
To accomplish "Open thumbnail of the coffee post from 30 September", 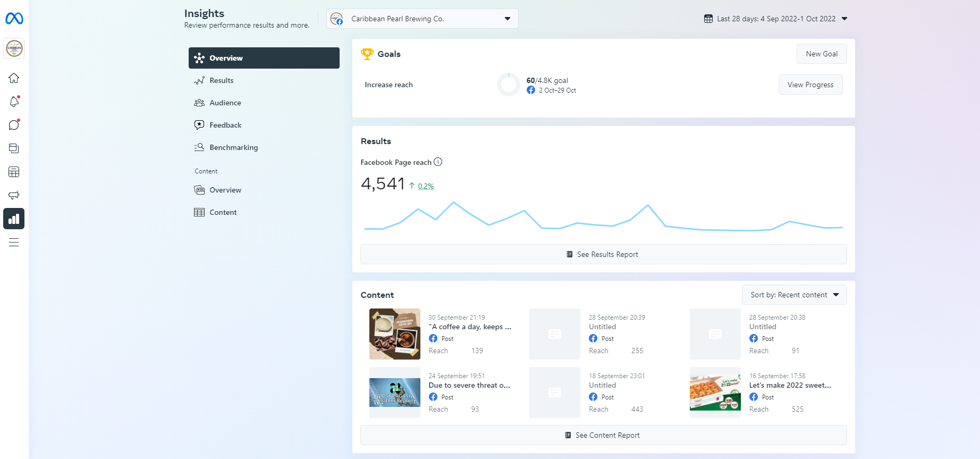I will 395,334.
